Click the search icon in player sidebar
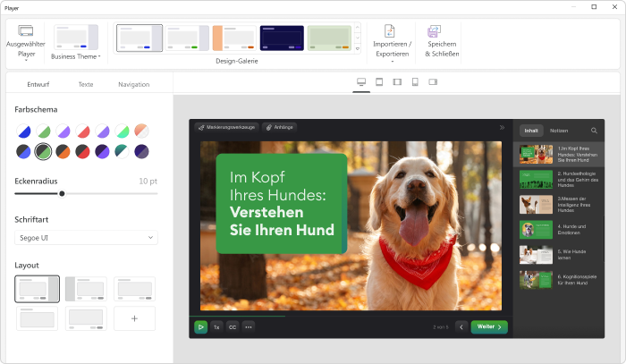Screen dimensions: 626x364 click(x=594, y=131)
